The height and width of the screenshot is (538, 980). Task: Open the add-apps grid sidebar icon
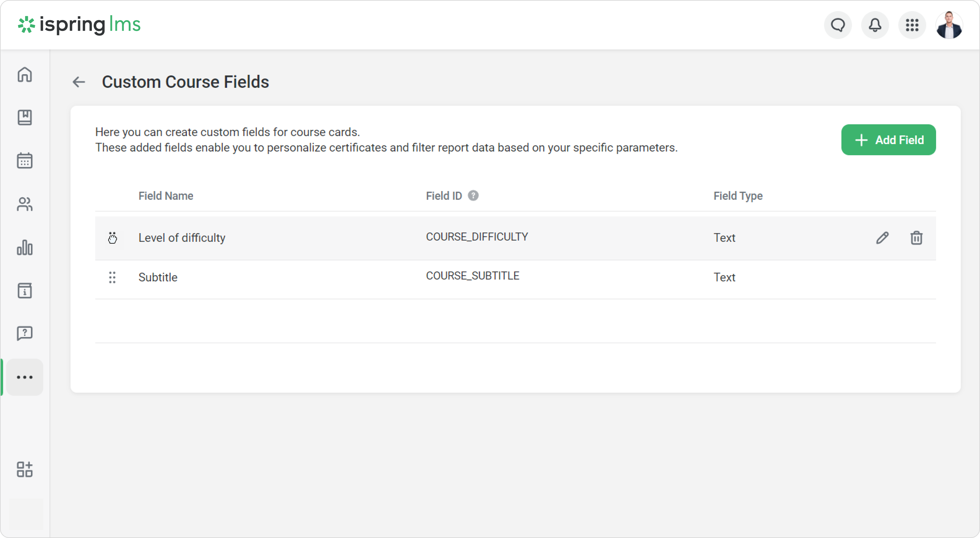(25, 470)
